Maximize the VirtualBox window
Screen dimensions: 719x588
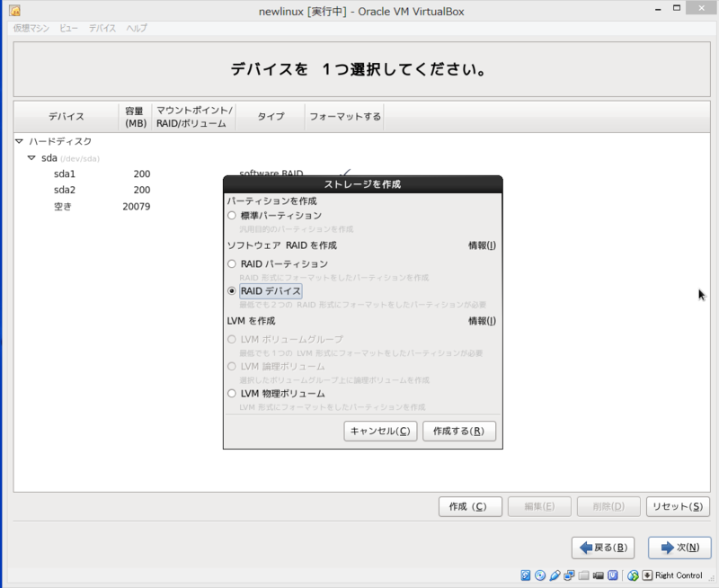677,8
